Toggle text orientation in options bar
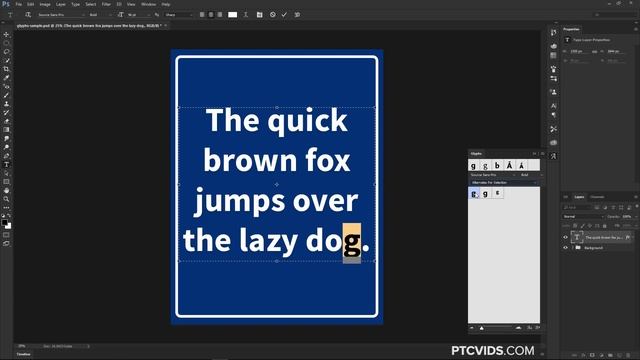This screenshot has width=640, height=360. [28, 15]
